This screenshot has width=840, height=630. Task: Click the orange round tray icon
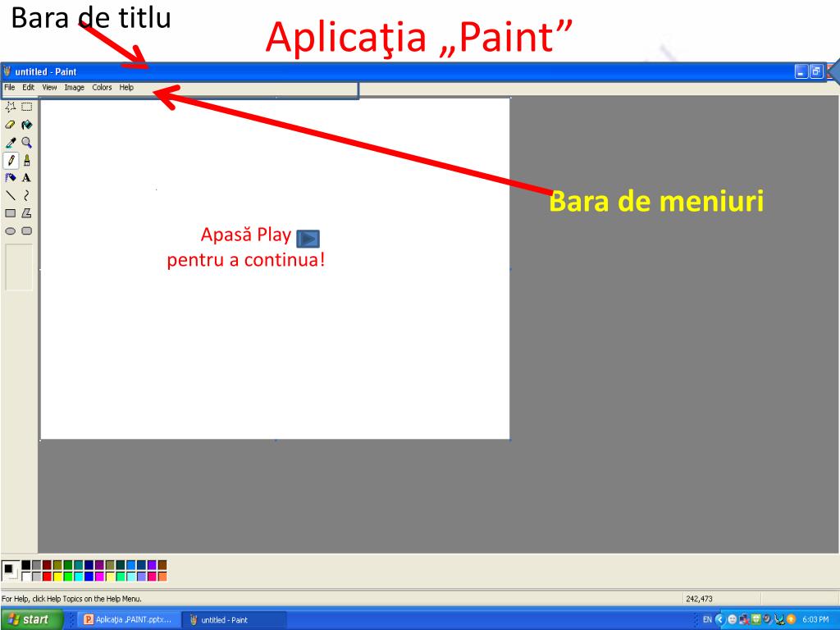tap(791, 620)
